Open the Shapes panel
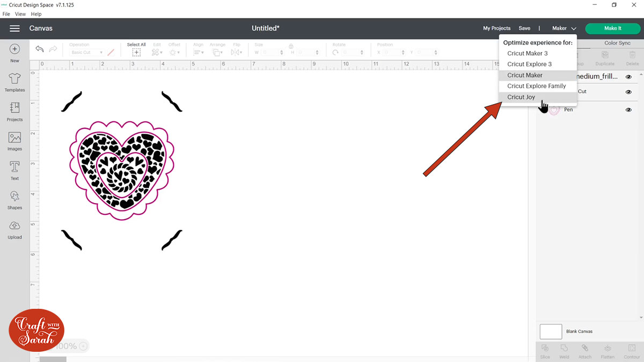 pyautogui.click(x=14, y=200)
